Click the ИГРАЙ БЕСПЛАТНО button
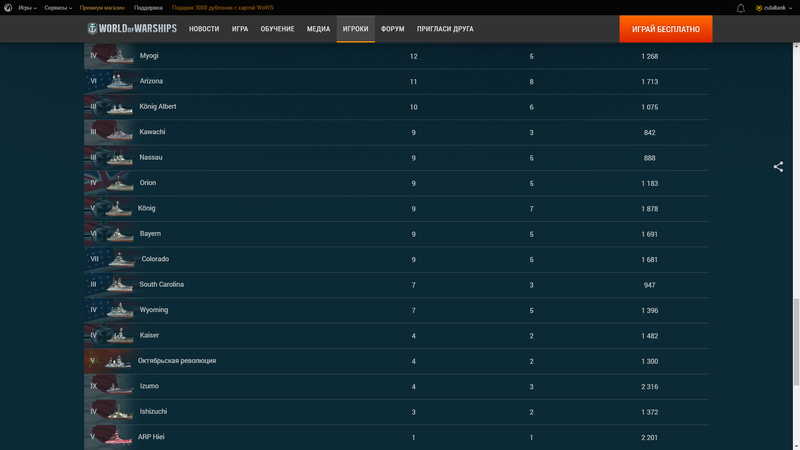Screen dimensions: 800x450 pyautogui.click(x=666, y=29)
